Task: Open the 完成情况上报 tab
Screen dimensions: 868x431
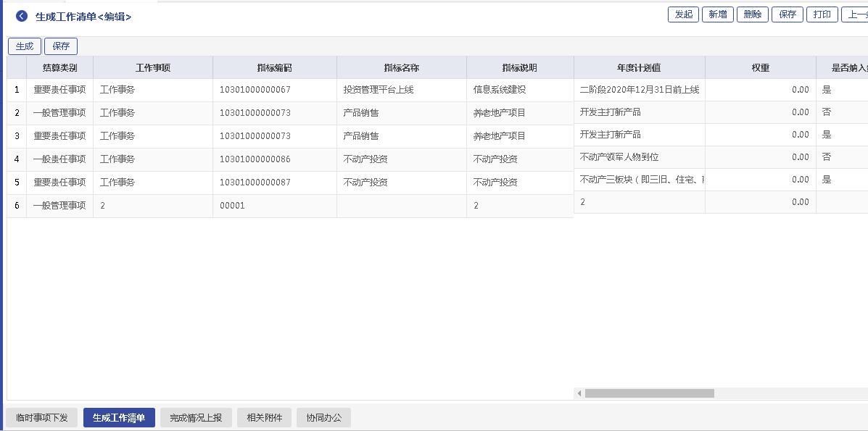Action: 196,418
